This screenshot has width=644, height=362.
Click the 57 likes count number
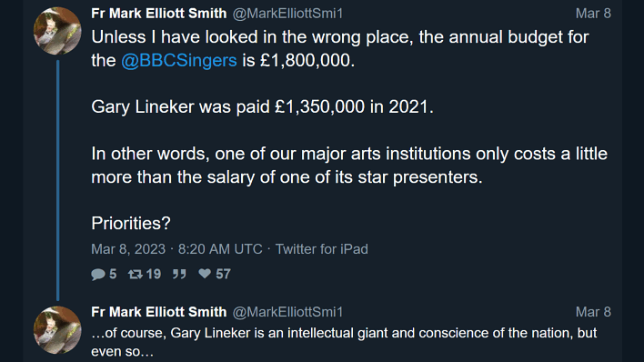[223, 274]
